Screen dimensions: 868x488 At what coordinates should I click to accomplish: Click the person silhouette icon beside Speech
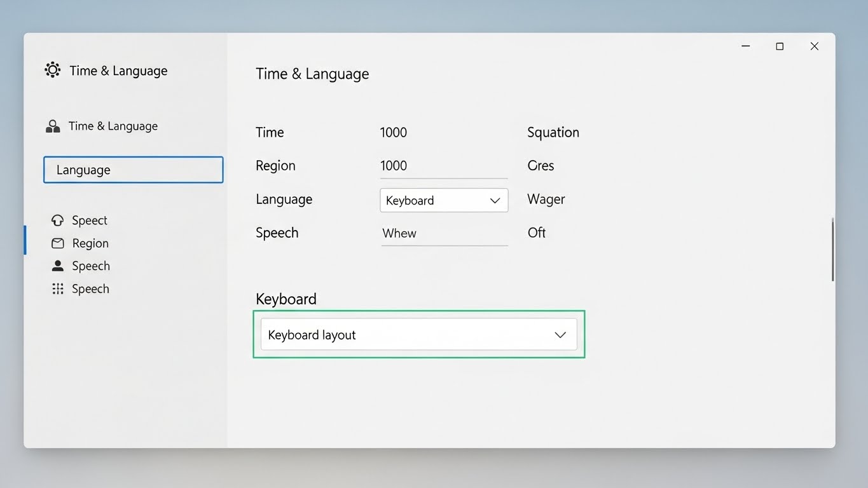point(58,266)
